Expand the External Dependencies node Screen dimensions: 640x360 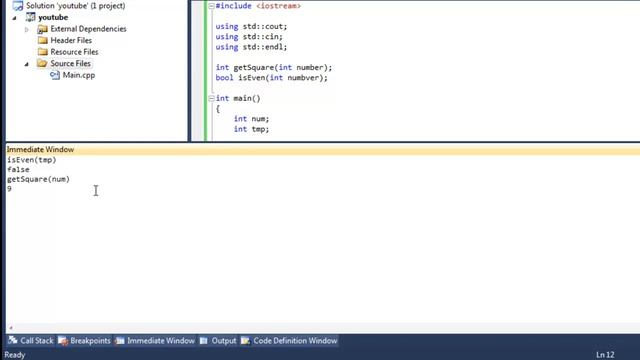point(27,29)
